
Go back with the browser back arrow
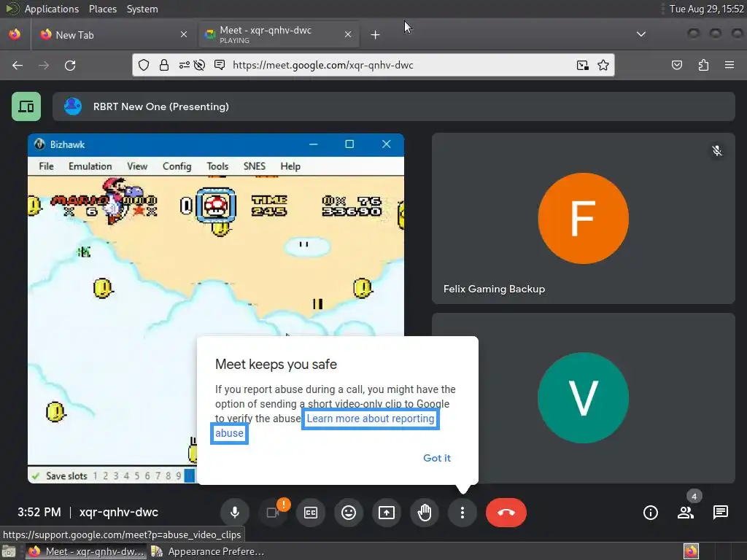pos(18,65)
